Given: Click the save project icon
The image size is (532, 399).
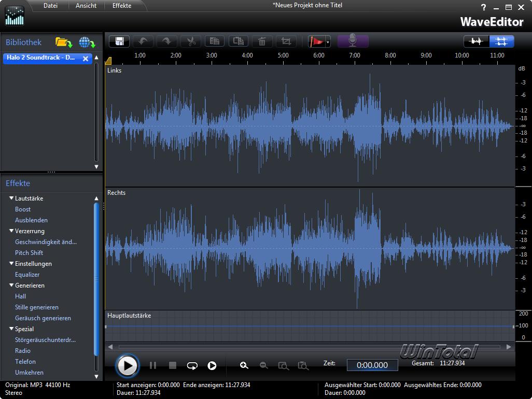Looking at the screenshot, I should pyautogui.click(x=119, y=41).
